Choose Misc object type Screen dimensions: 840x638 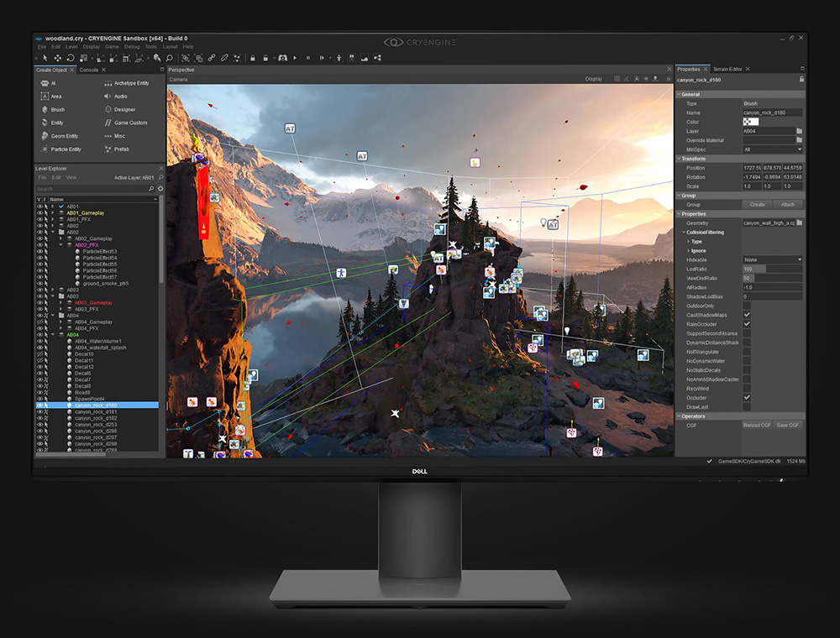[x=114, y=136]
